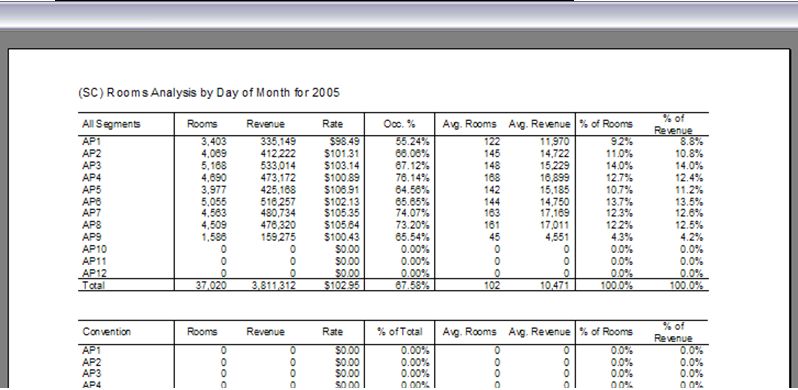This screenshot has width=798, height=390.
Task: Select AP4 revenue value 473,172
Action: [x=278, y=178]
